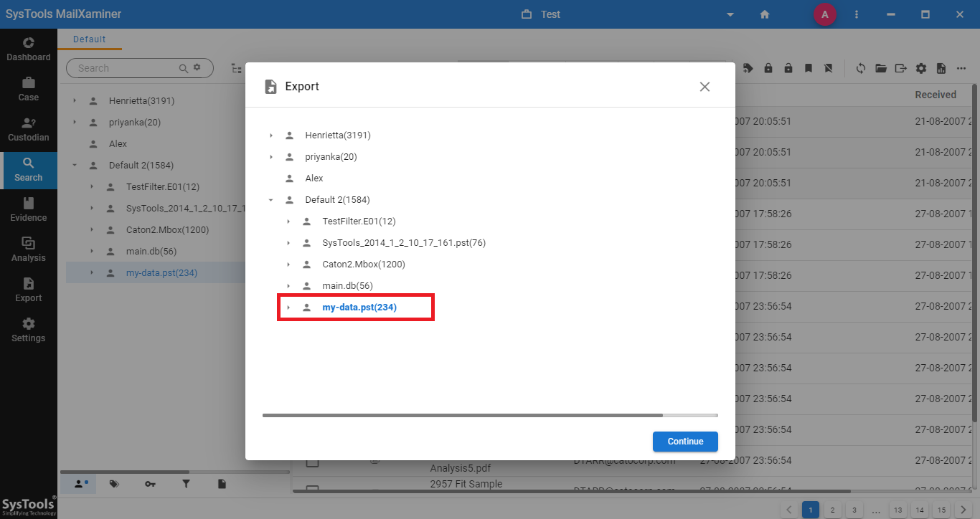Tick the checkbox for the Analysis5.pdf row

[312, 462]
